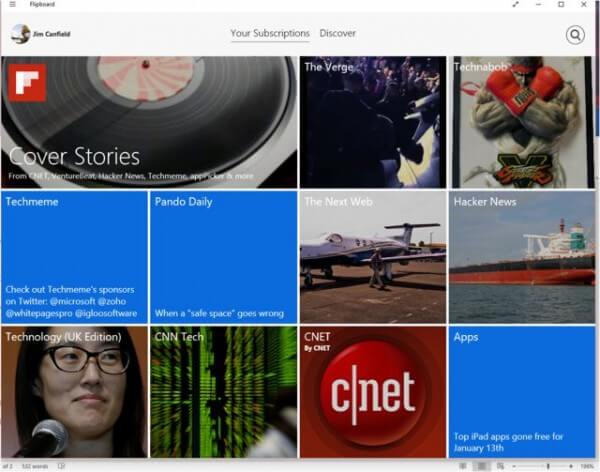Click the red Flipboard logo on Cover Stories
This screenshot has height=472, width=600.
[x=27, y=83]
